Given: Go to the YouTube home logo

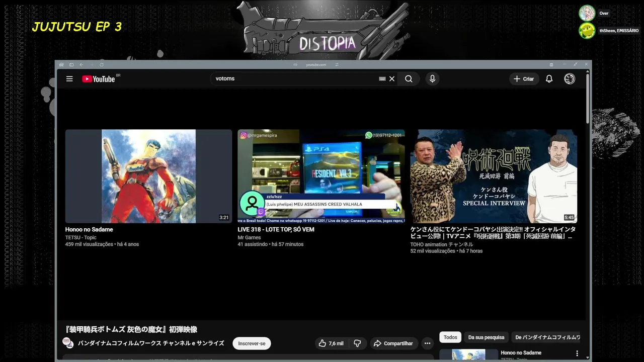Looking at the screenshot, I should [99, 79].
